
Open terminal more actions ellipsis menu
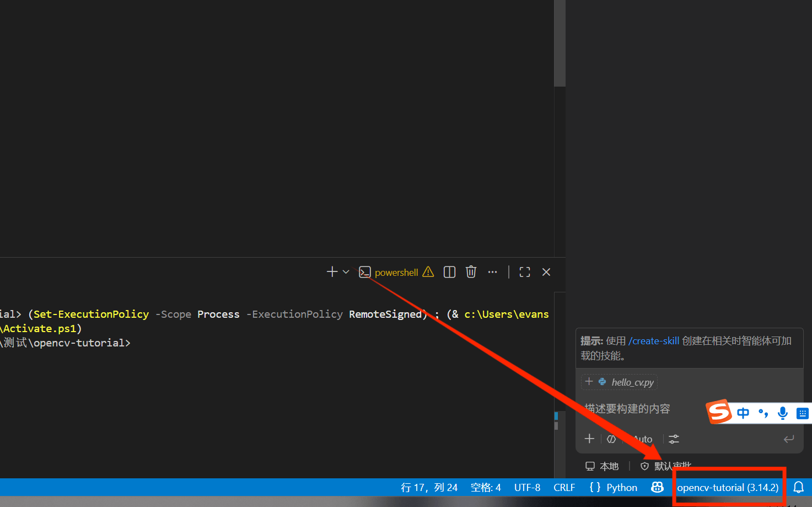pyautogui.click(x=492, y=272)
